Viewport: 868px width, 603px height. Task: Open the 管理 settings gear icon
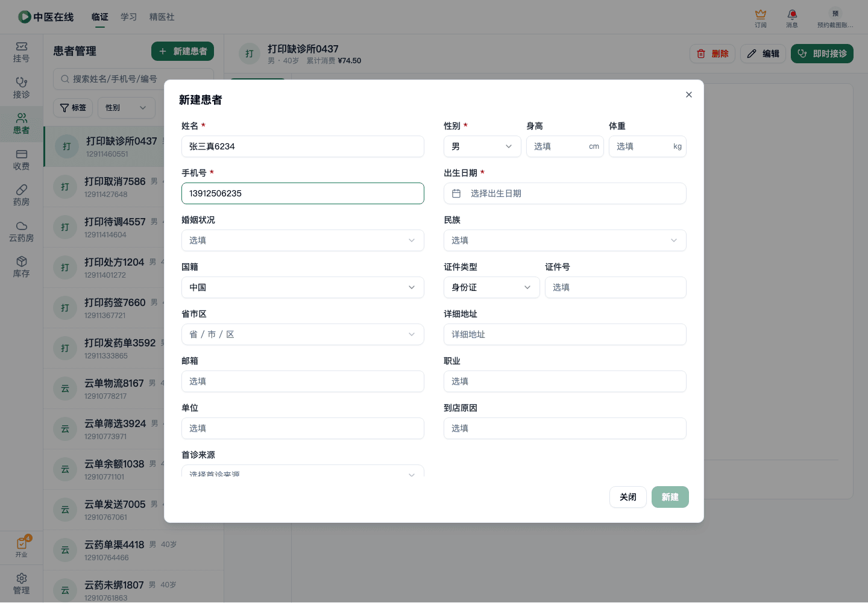click(x=21, y=584)
